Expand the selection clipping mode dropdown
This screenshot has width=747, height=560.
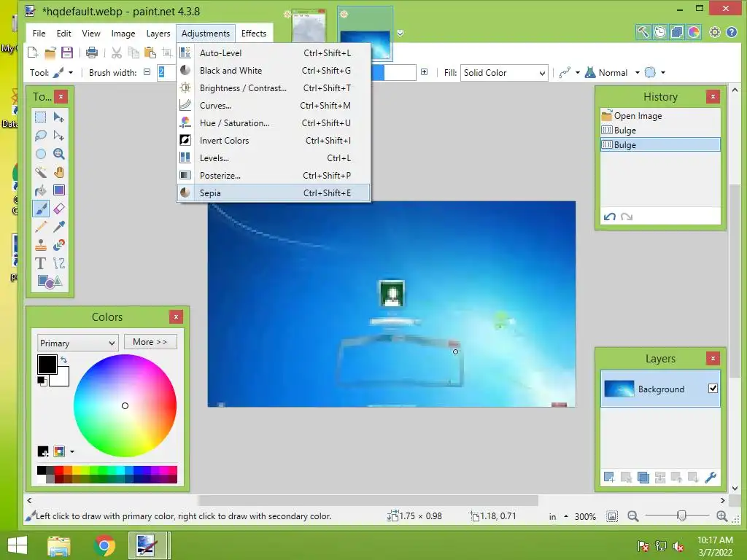click(662, 73)
